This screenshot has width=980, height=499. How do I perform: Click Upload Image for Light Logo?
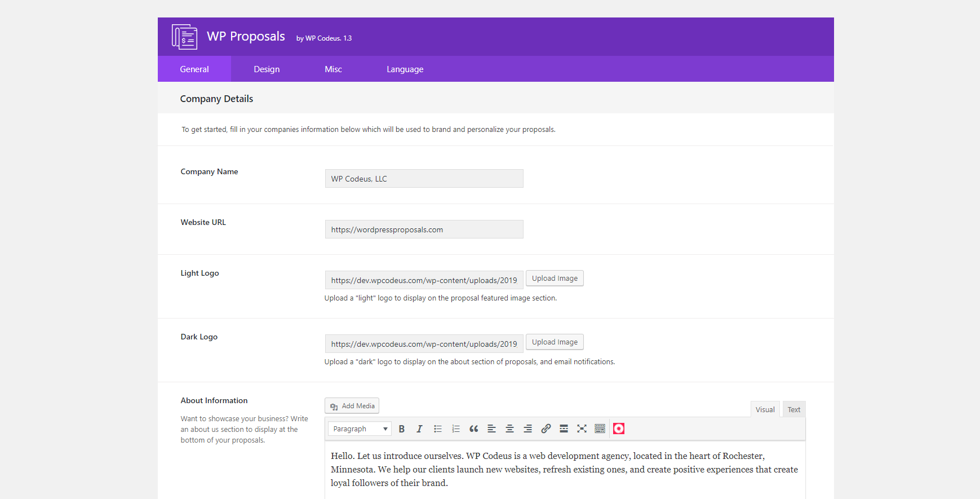555,279
